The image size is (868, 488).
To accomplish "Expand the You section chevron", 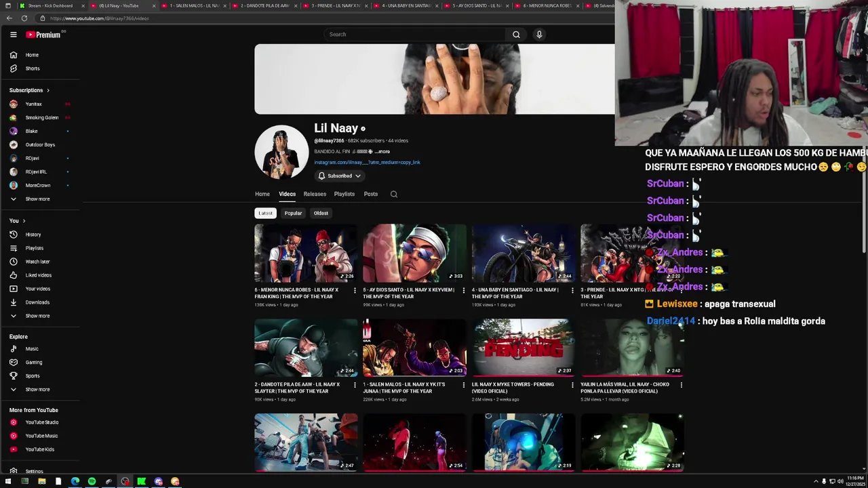I will point(24,221).
